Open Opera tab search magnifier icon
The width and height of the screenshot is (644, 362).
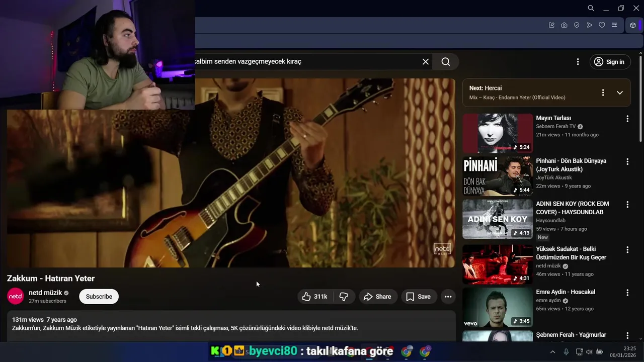[591, 8]
